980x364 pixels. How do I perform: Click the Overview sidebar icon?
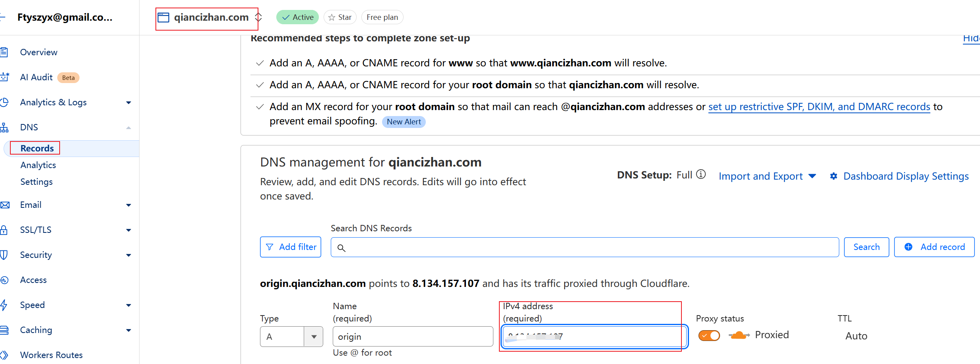coord(4,52)
